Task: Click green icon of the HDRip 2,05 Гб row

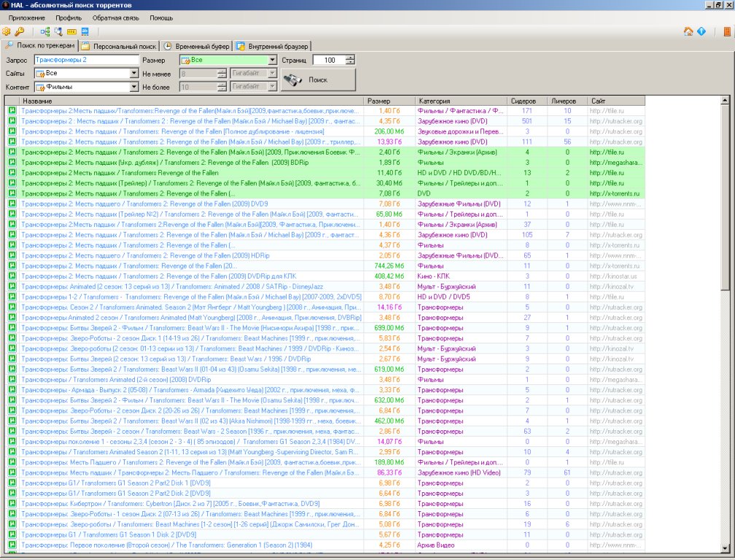Action: click(x=12, y=255)
